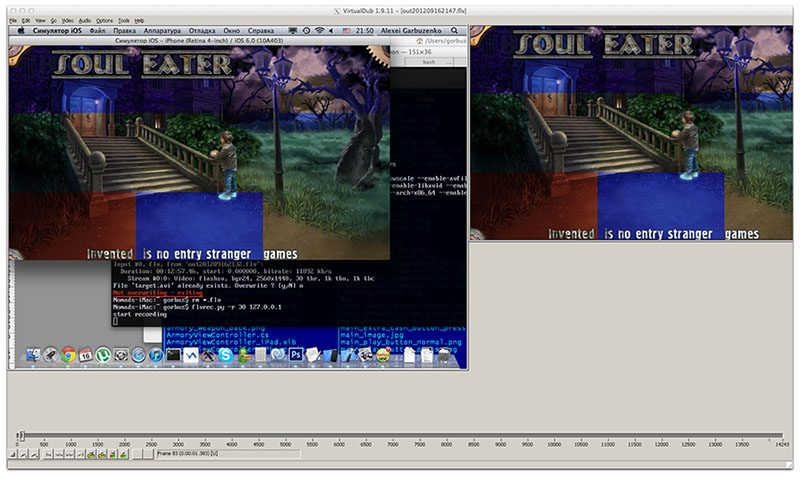Screen dimensions: 800x477
Task: Open VirtualDub Audio menu
Action: [x=85, y=21]
